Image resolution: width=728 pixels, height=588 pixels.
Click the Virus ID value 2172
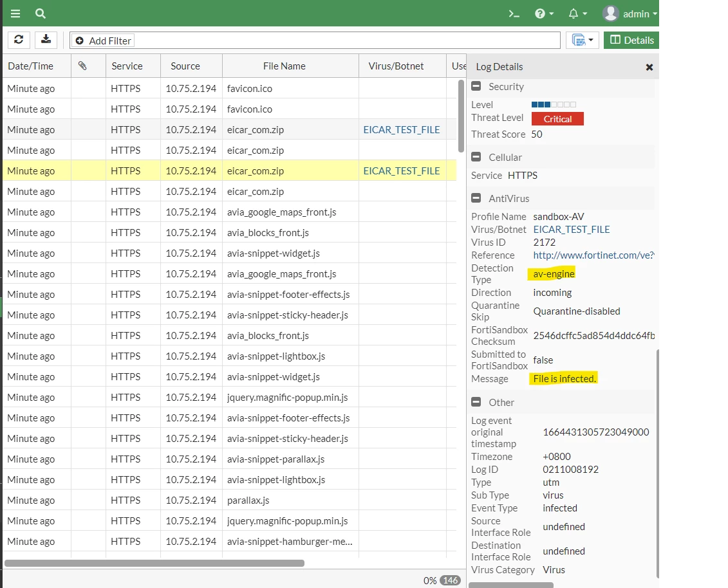pyautogui.click(x=544, y=243)
